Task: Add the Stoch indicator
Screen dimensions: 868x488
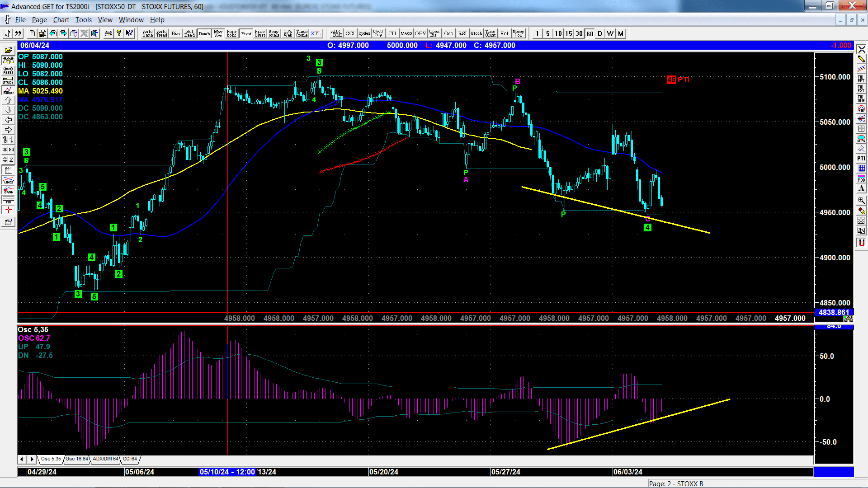Action: click(476, 33)
